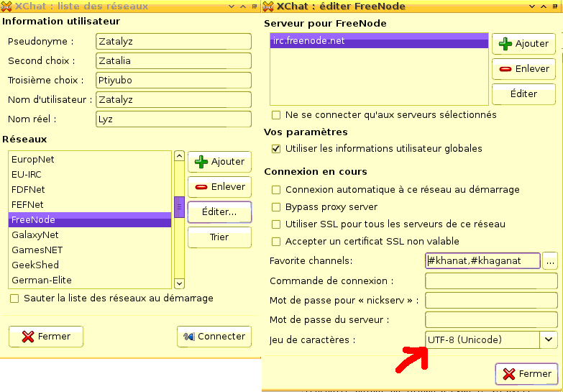This screenshot has width=563, height=392.
Task: Expand the Jeu de caractères dropdown arrow
Action: click(549, 339)
